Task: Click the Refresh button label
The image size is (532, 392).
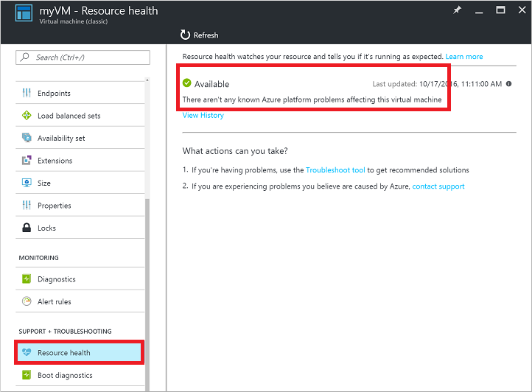Action: [x=206, y=35]
